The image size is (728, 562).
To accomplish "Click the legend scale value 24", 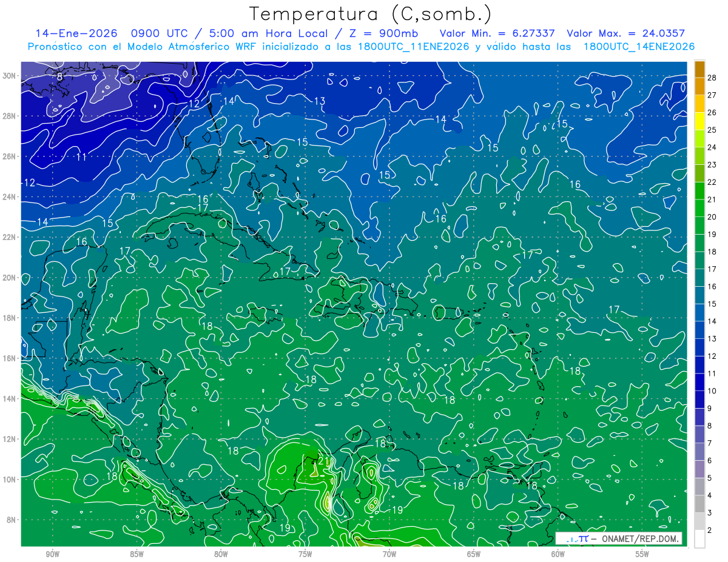I will click(712, 148).
